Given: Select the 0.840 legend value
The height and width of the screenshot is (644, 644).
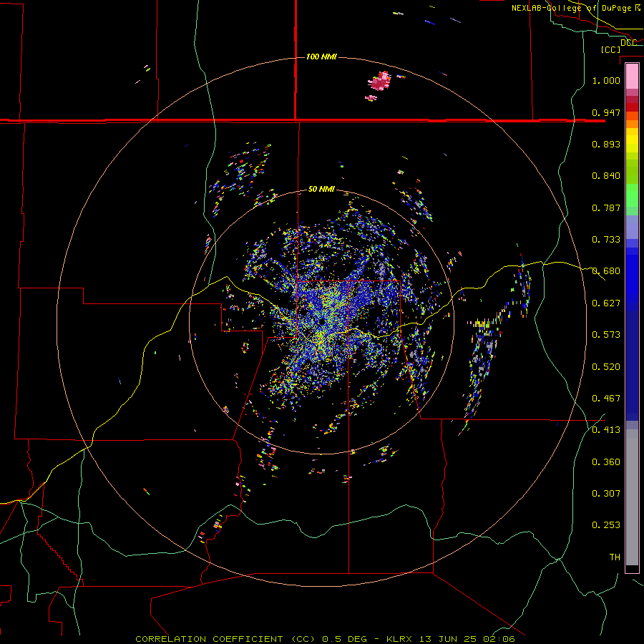Looking at the screenshot, I should pos(606,176).
